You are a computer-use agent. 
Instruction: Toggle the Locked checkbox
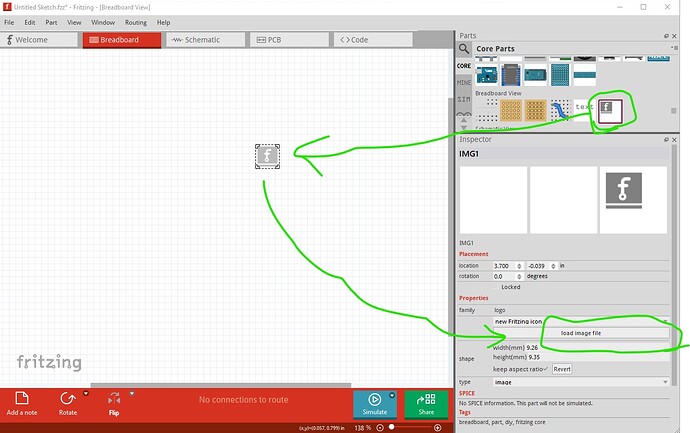(496, 287)
